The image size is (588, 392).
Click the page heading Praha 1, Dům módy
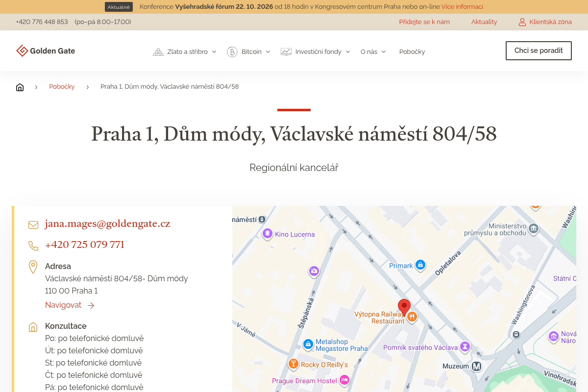tap(294, 134)
